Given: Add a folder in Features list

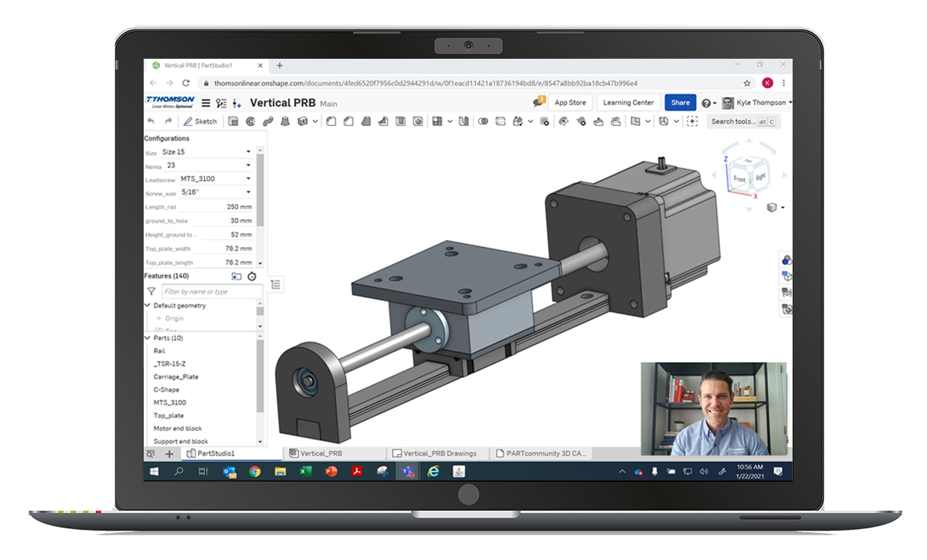Looking at the screenshot, I should click(x=236, y=276).
